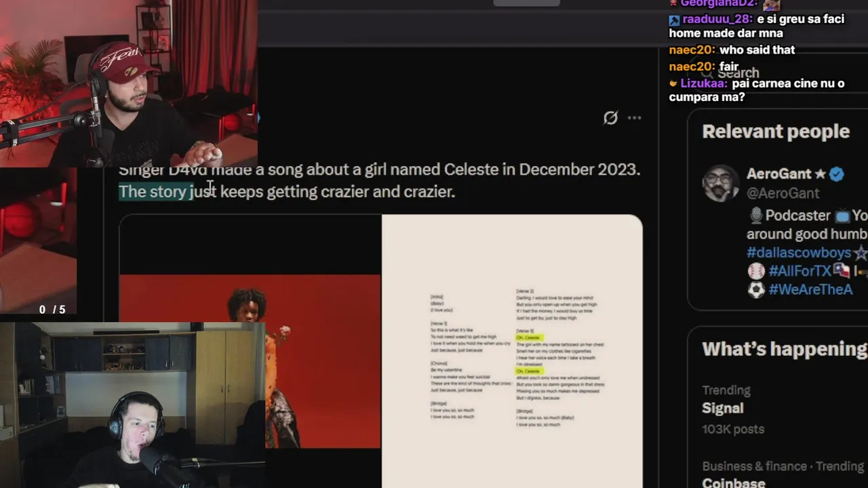
Task: Click the 0 / 5 counter overlay
Action: pyautogui.click(x=52, y=310)
